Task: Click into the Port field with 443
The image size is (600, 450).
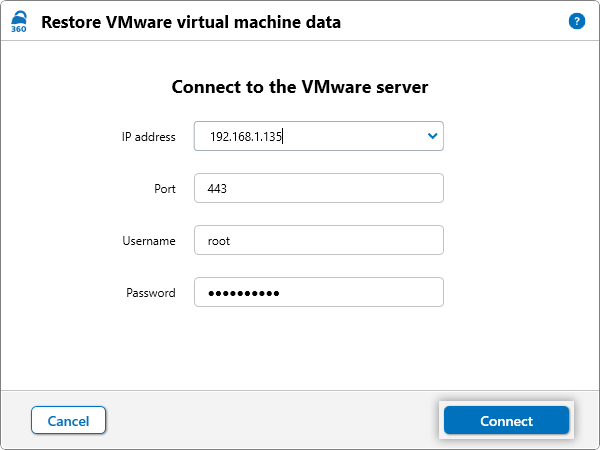Action: pyautogui.click(x=318, y=188)
